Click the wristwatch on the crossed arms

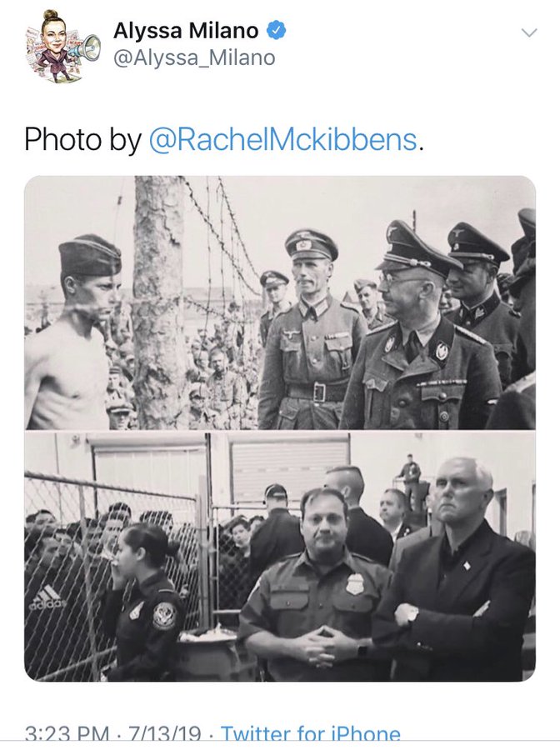[x=411, y=615]
